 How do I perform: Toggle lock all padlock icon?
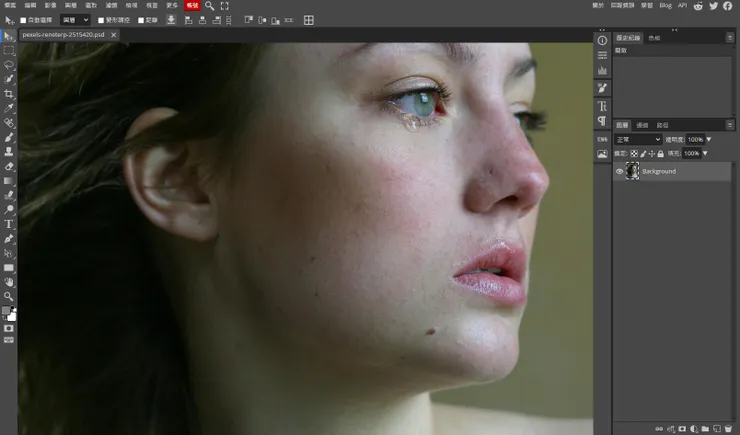point(660,153)
